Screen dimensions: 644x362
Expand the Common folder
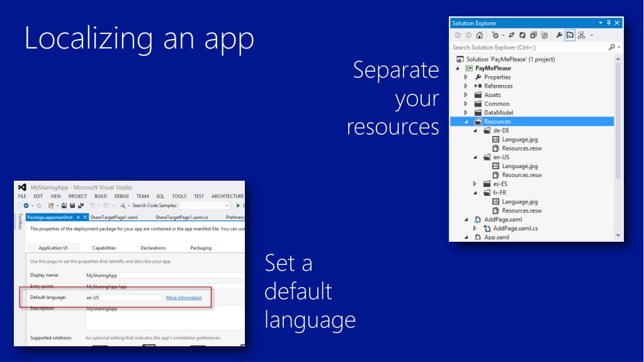click(x=466, y=104)
